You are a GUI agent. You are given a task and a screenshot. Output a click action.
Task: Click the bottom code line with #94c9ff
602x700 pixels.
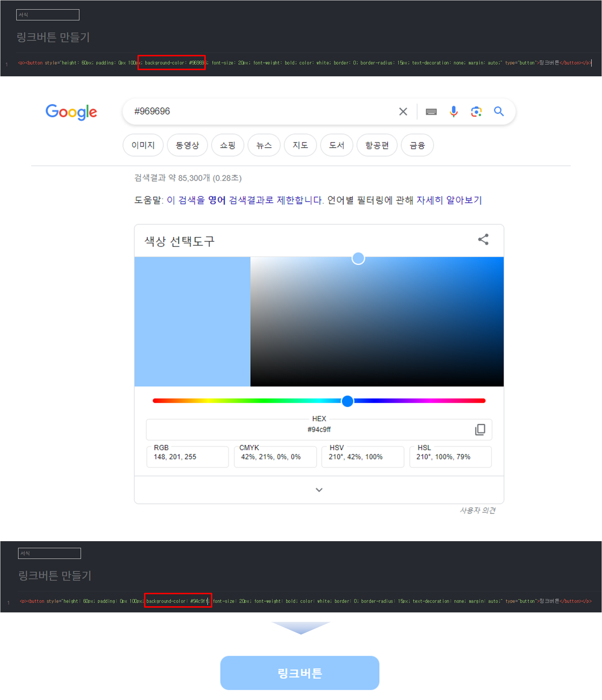tap(305, 601)
